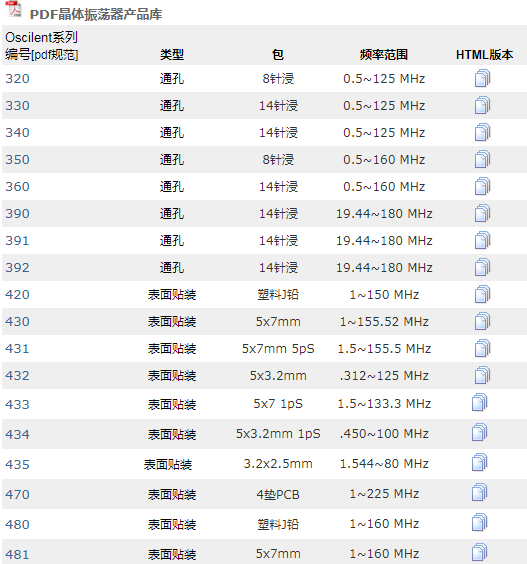This screenshot has height=564, width=527.
Task: Select 8针浸 package cell in row 320
Action: click(278, 78)
